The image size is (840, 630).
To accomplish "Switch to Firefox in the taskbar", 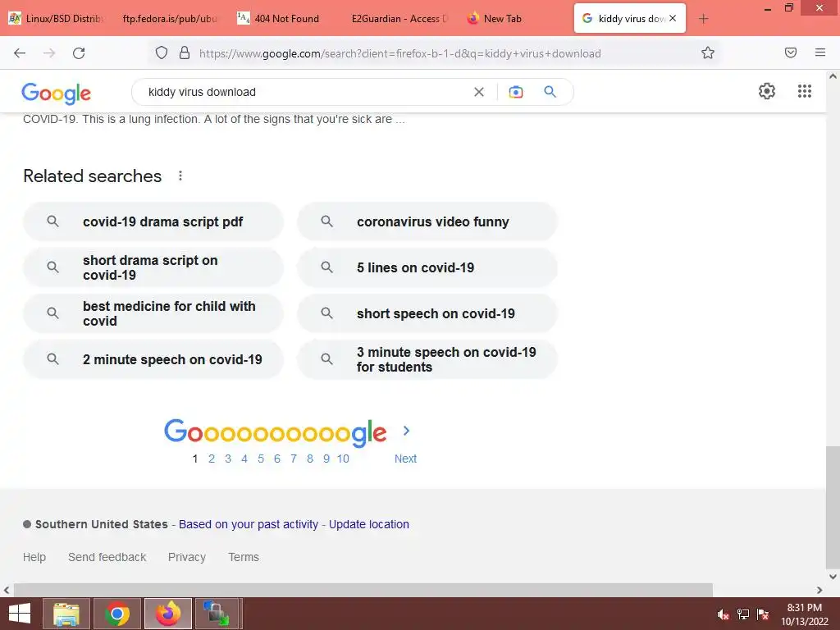I will [x=168, y=614].
